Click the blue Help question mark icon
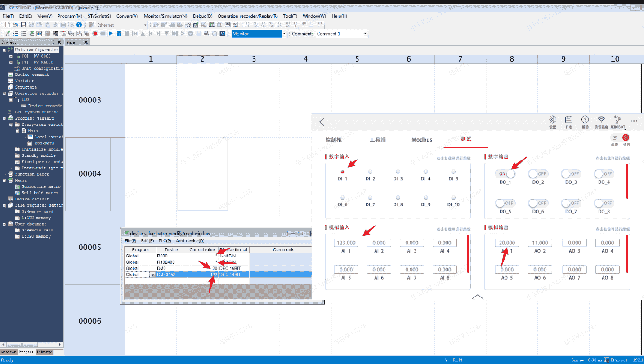Image resolution: width=644 pixels, height=364 pixels. (79, 25)
